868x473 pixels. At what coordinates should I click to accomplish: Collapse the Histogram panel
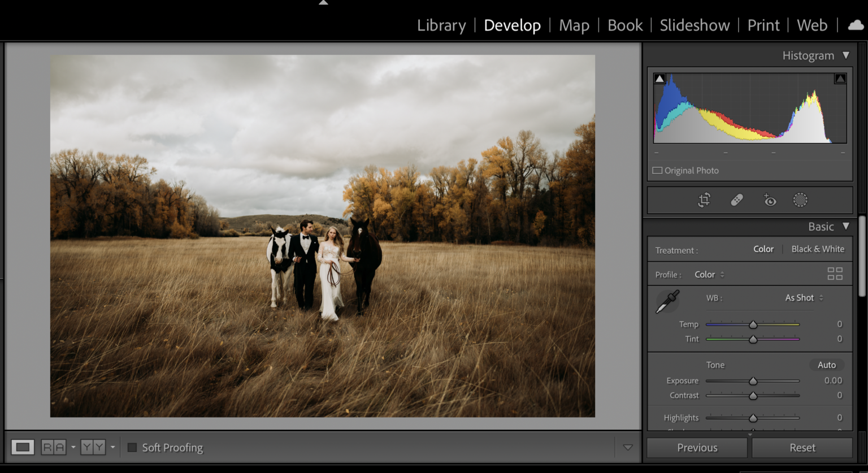847,55
